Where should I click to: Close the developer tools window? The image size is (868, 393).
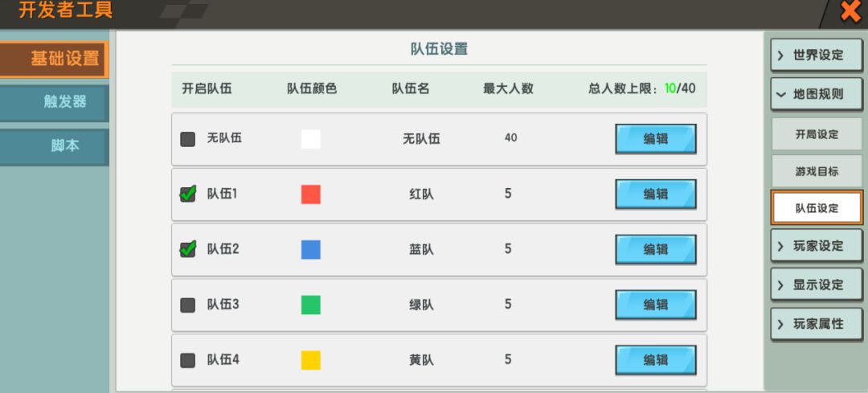(x=850, y=11)
